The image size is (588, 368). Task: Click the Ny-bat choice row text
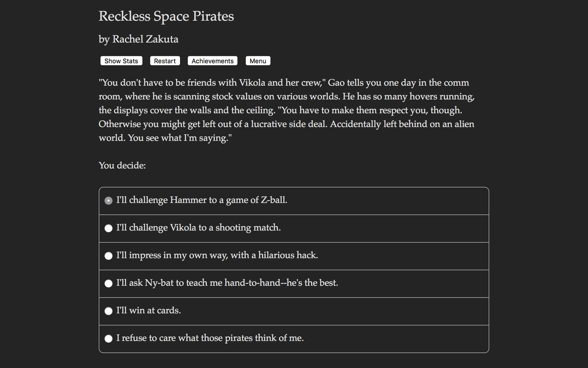tap(227, 283)
